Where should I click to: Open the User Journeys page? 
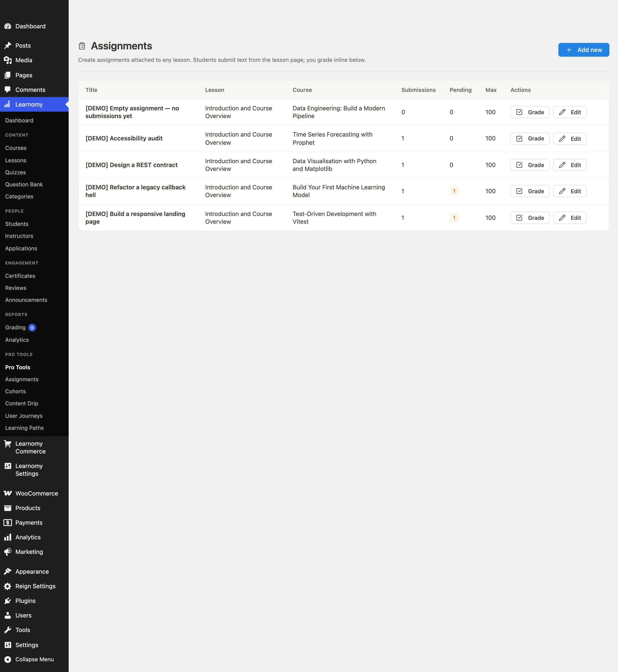(x=24, y=416)
